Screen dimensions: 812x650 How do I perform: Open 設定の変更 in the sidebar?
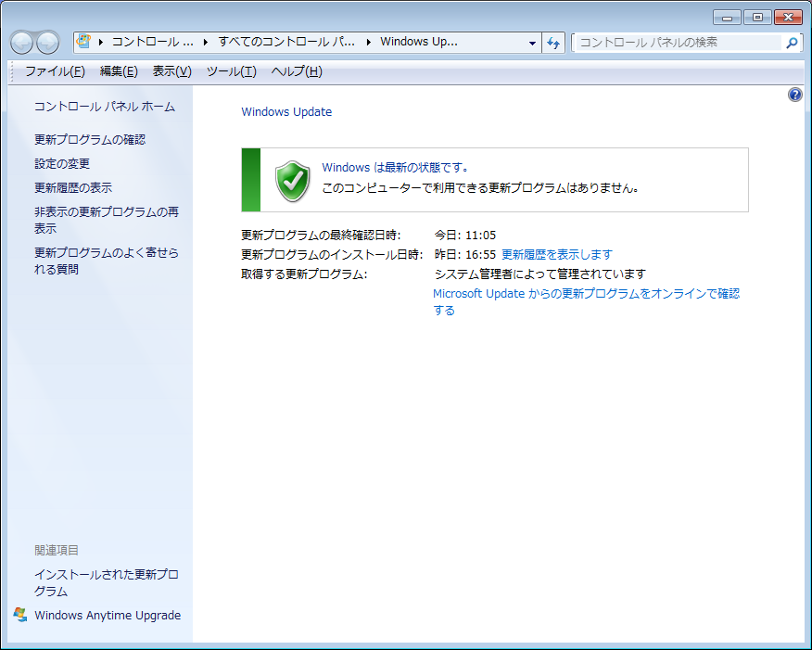tap(62, 164)
